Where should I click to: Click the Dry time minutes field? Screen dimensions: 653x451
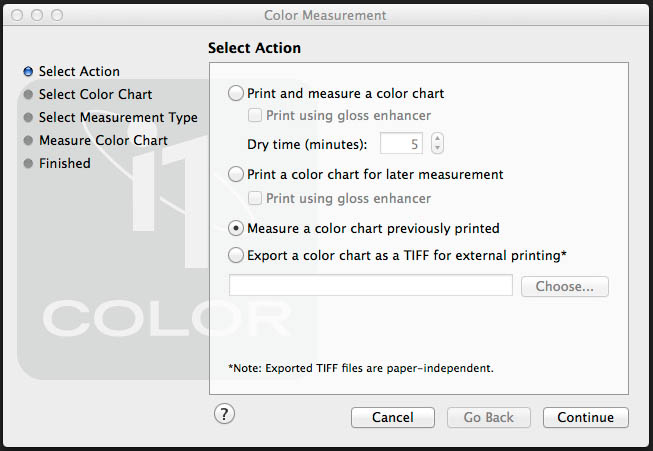point(401,143)
